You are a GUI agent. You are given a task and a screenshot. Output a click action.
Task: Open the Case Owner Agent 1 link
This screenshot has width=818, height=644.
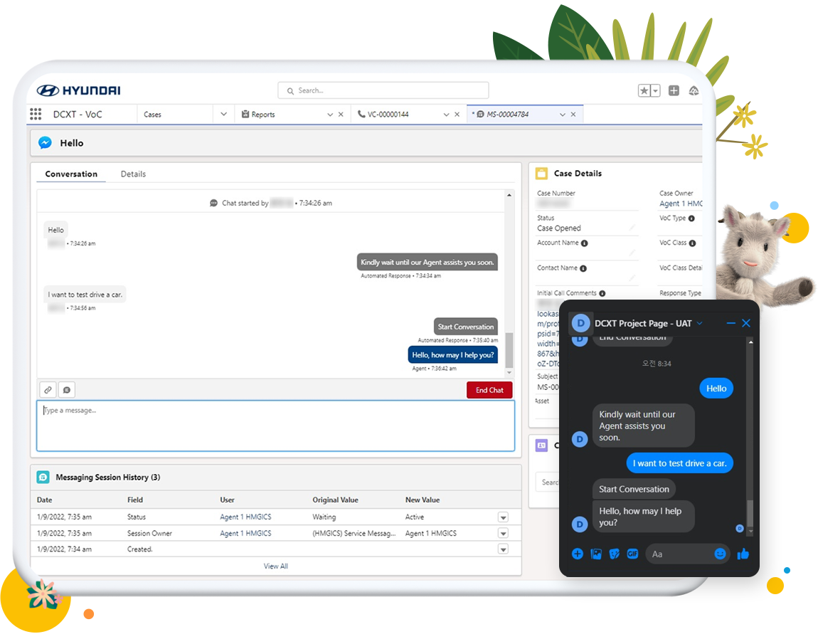(681, 204)
